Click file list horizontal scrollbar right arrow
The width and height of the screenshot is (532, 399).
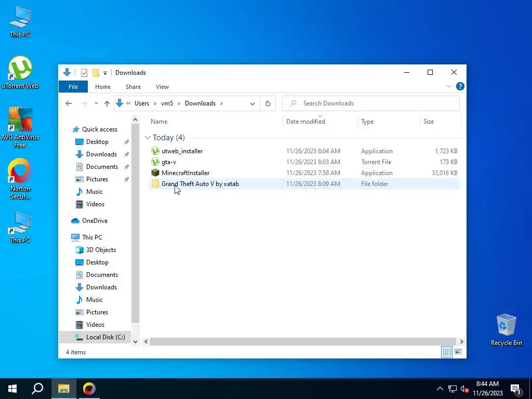[x=461, y=342]
